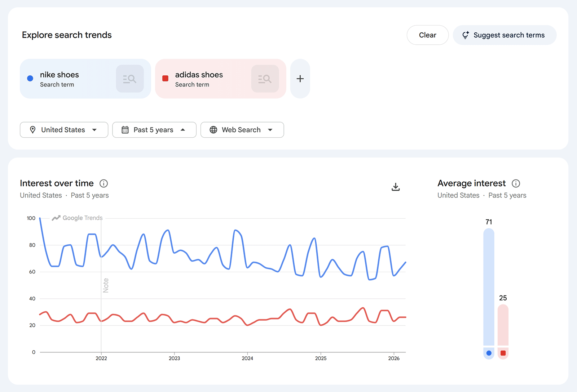Image resolution: width=577 pixels, height=392 pixels.
Task: Click the location pin icon for region filter
Action: [x=33, y=130]
